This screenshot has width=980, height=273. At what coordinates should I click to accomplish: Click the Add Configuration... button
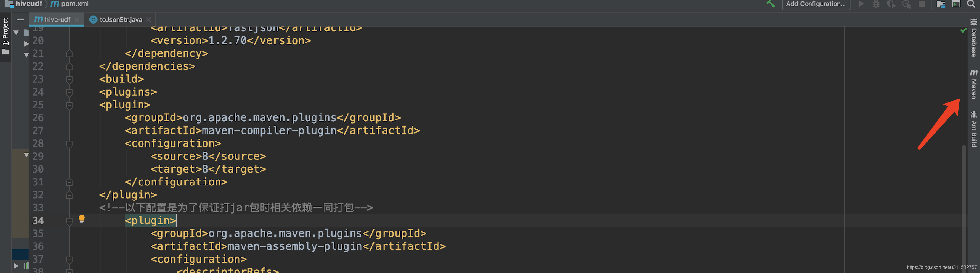[x=816, y=4]
